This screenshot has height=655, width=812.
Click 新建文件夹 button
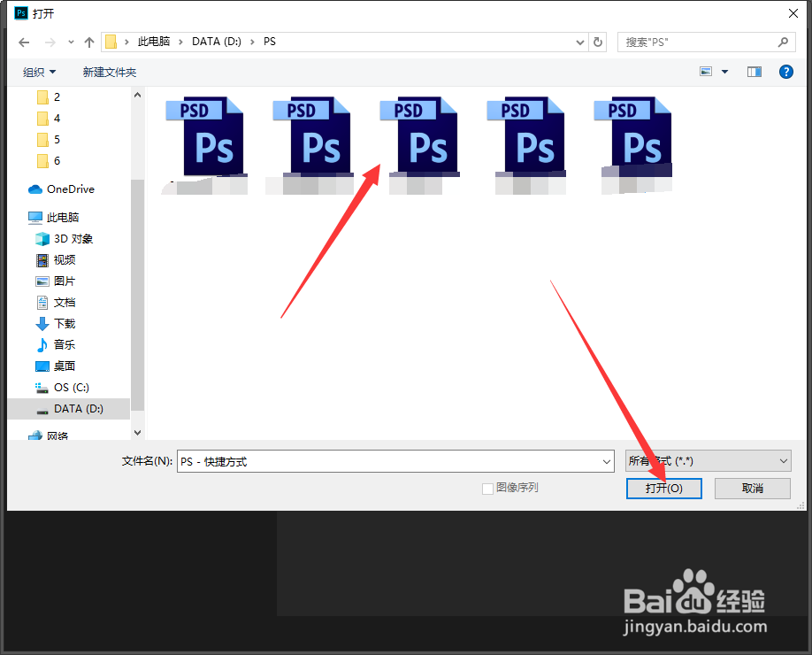click(x=110, y=72)
